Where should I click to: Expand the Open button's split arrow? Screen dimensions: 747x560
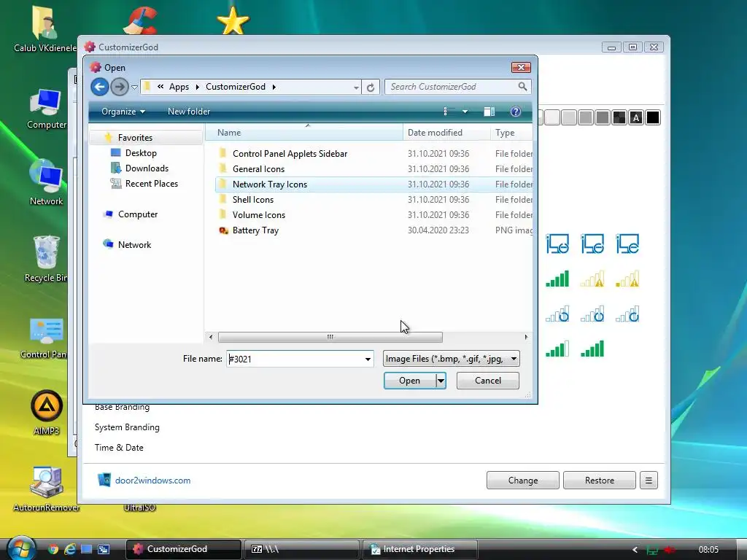(441, 381)
